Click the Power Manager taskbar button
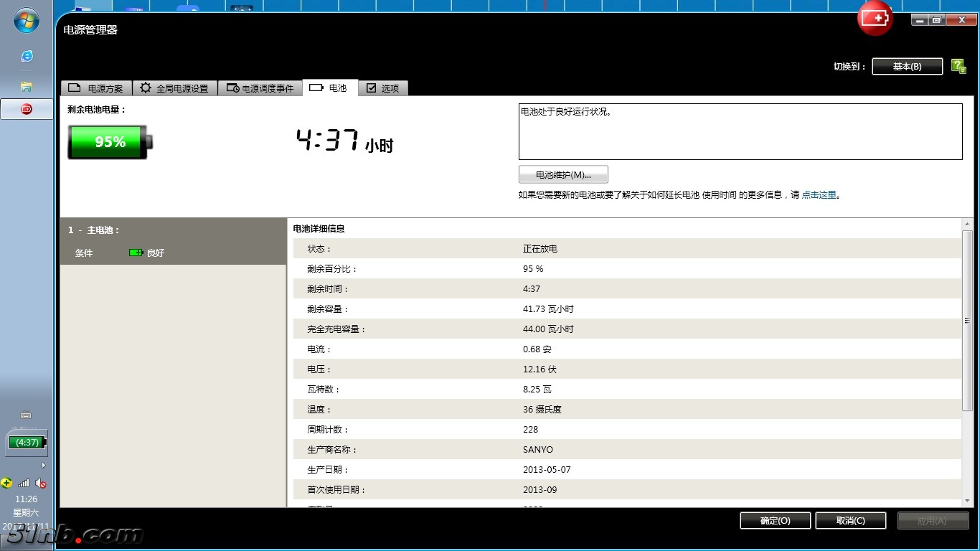The height and width of the screenshot is (551, 980). tap(27, 109)
